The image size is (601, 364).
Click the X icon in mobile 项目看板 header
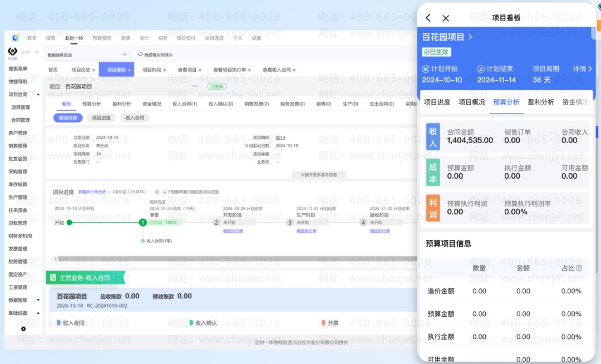coord(446,18)
